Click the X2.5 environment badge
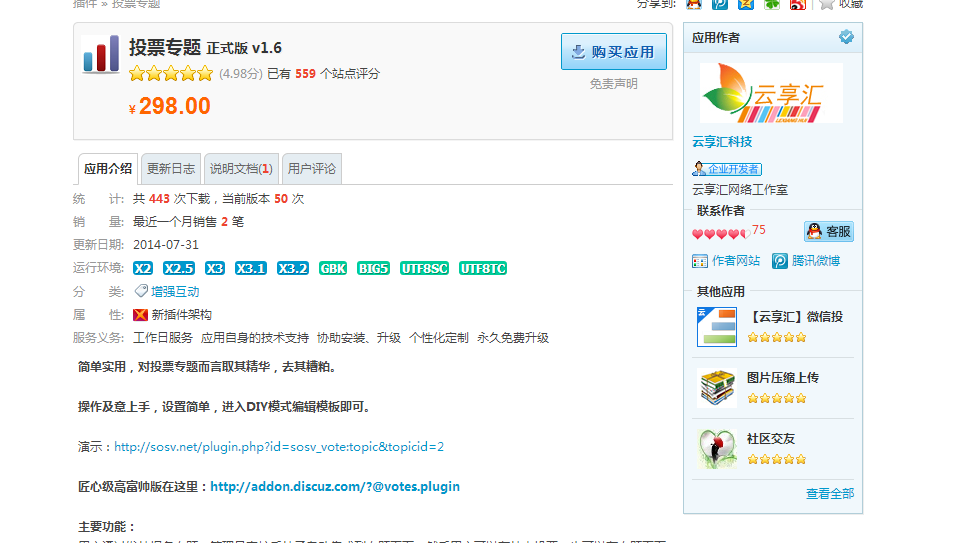 click(x=179, y=268)
